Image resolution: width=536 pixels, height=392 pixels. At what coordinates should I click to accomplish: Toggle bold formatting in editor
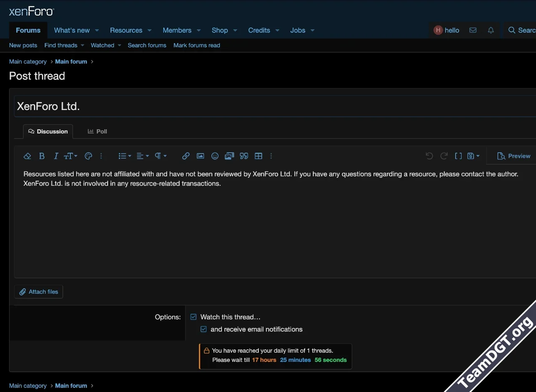(x=42, y=156)
